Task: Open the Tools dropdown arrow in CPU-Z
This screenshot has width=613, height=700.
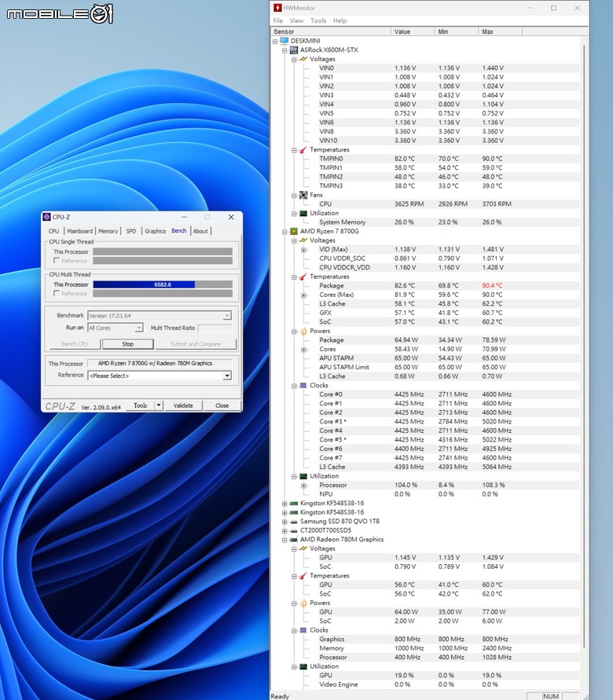Action: coord(159,405)
